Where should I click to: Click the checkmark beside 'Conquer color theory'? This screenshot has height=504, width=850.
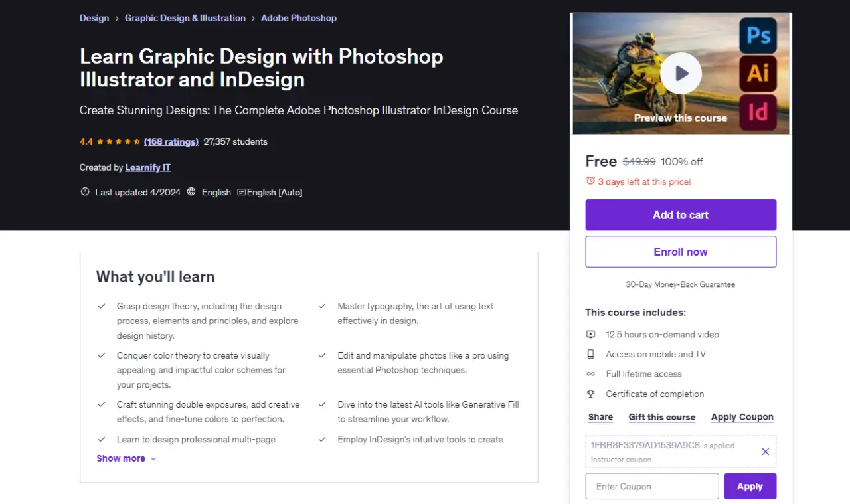point(102,355)
